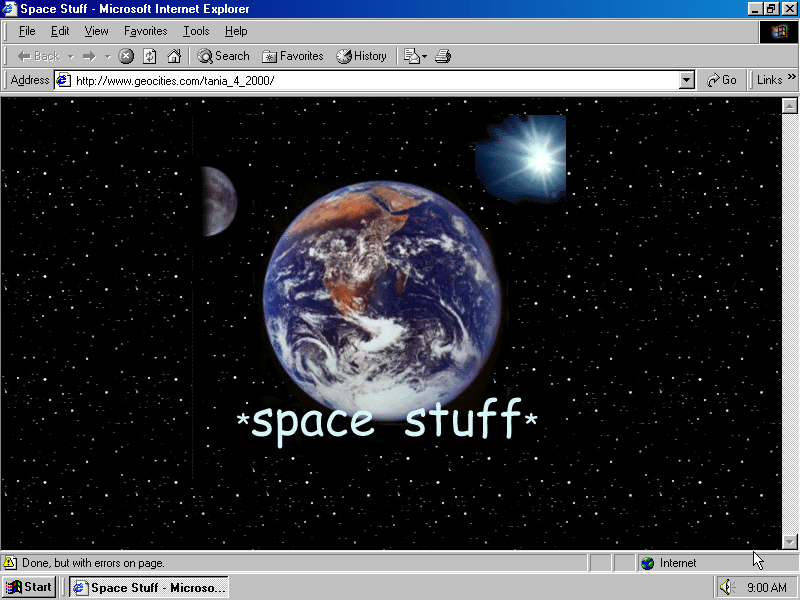800x600 pixels.
Task: Click the Mail toolbar icon
Action: [412, 56]
